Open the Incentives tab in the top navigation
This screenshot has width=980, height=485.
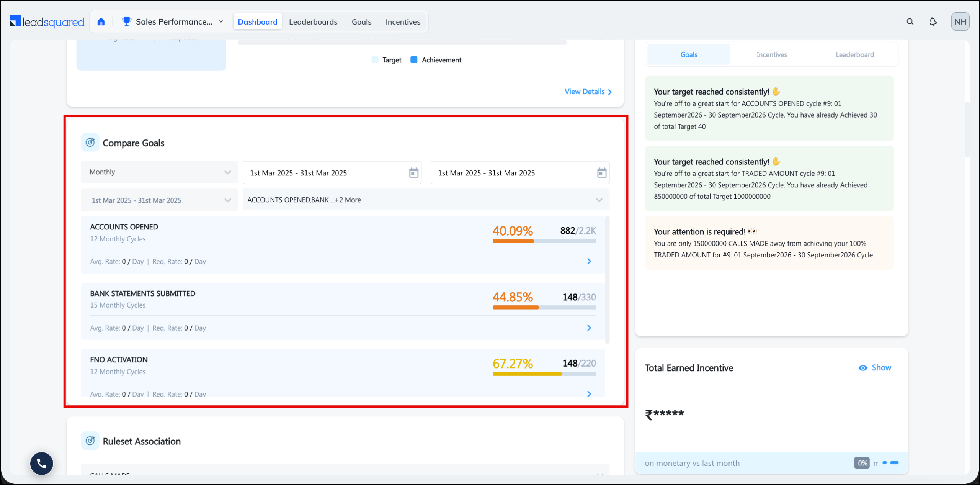coord(403,22)
